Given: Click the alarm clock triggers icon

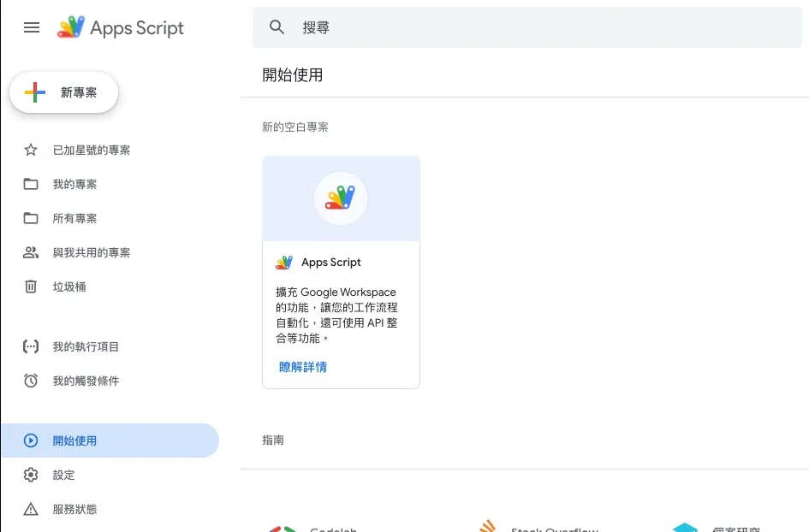Looking at the screenshot, I should point(31,381).
